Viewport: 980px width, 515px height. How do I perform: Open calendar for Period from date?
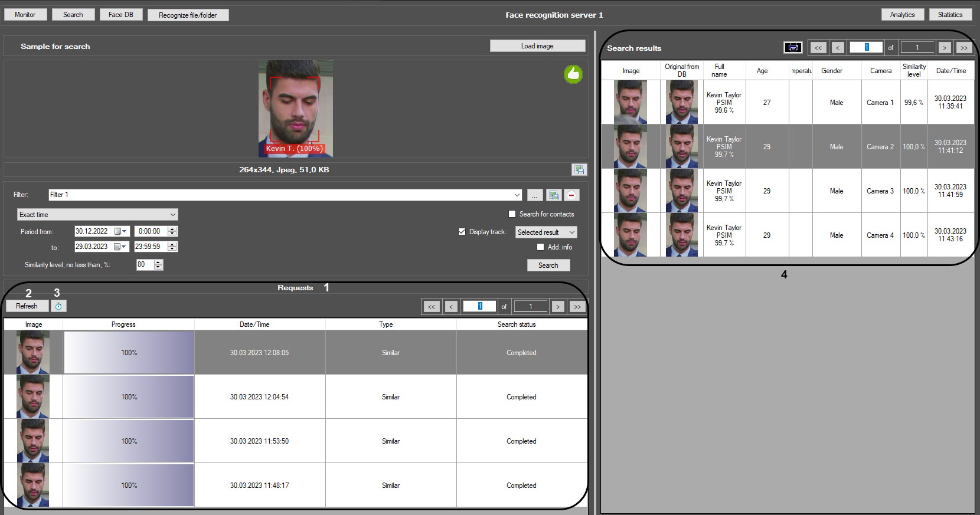(x=120, y=232)
